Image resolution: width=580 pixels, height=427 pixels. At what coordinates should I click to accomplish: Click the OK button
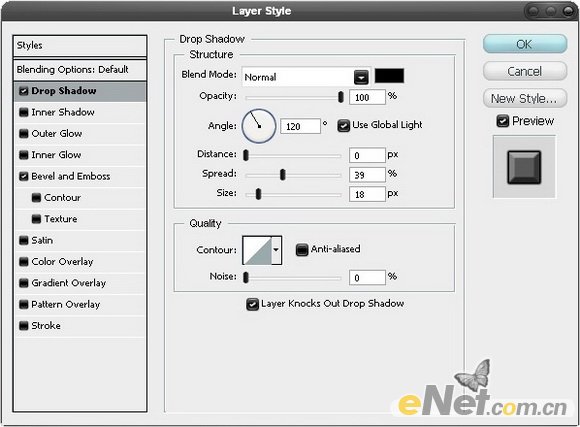(x=525, y=44)
